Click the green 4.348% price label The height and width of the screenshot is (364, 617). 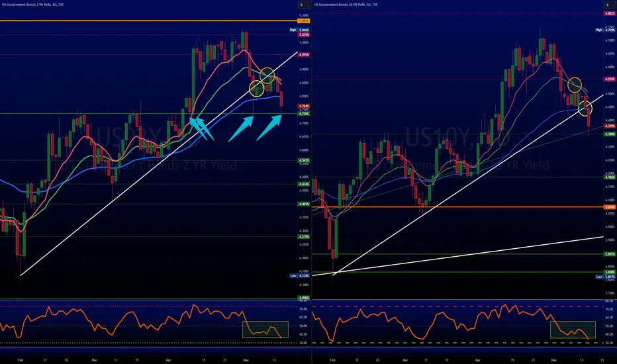(x=610, y=134)
